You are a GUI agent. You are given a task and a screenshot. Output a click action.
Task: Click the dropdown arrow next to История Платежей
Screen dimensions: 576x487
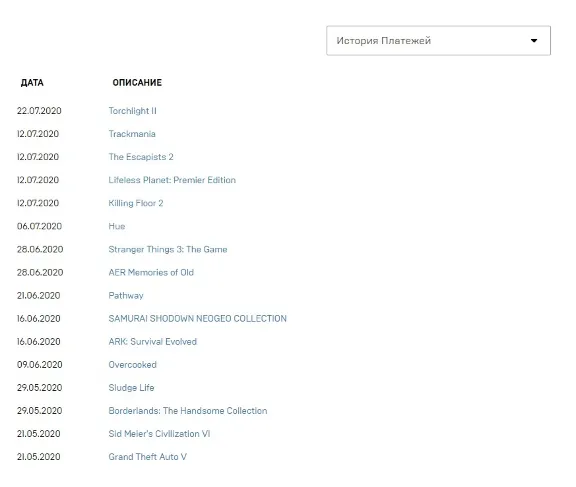pyautogui.click(x=534, y=40)
